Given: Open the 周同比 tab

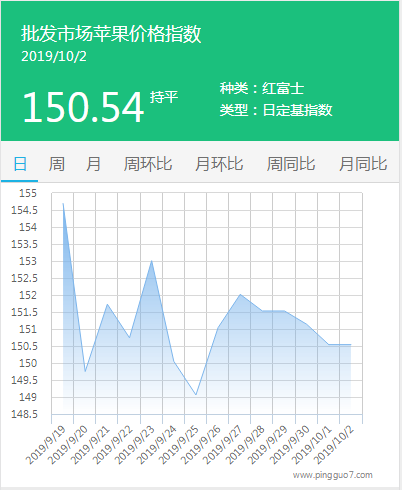Looking at the screenshot, I should (291, 164).
